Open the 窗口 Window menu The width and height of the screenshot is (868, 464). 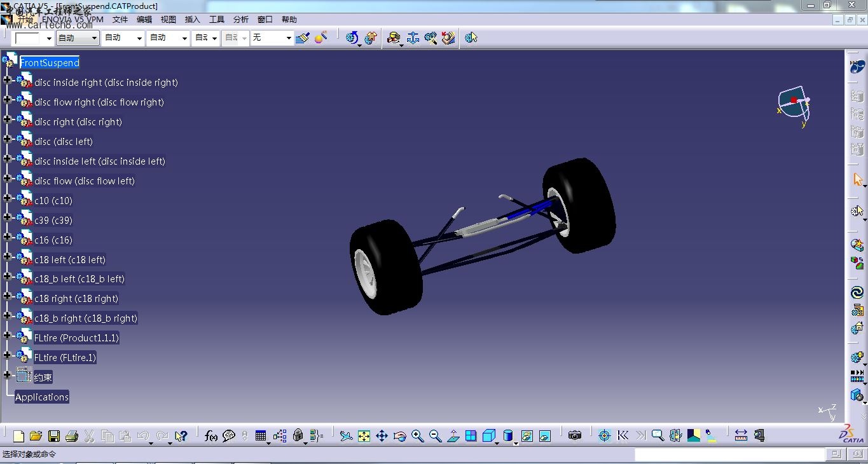(265, 20)
